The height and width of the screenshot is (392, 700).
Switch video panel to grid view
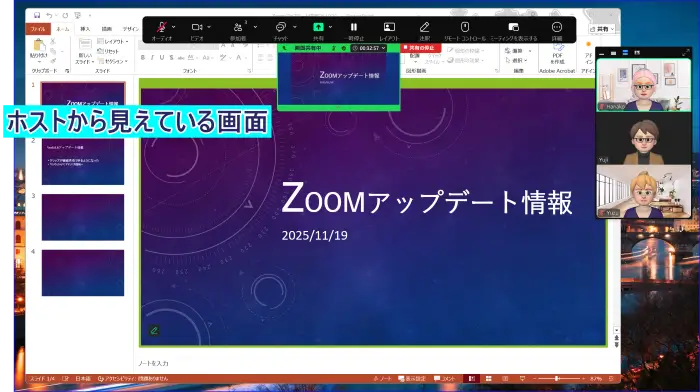pyautogui.click(x=637, y=53)
